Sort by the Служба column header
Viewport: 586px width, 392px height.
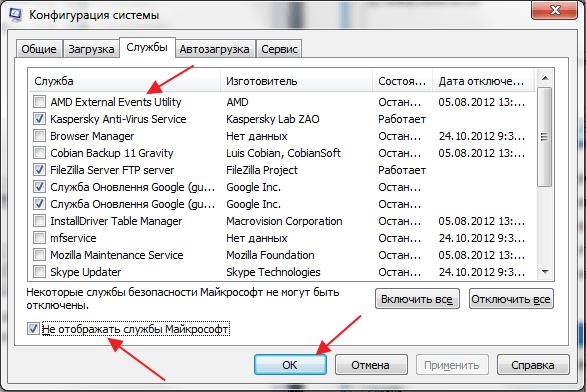[125, 81]
